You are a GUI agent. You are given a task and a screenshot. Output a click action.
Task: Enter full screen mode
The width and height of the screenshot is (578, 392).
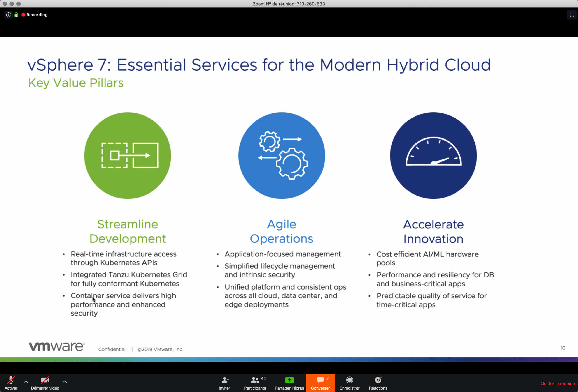(572, 15)
